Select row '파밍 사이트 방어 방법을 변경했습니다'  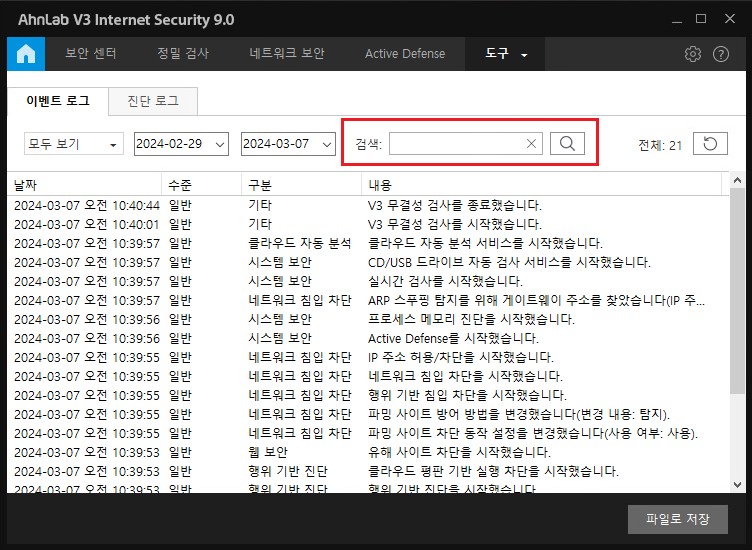tap(368, 414)
